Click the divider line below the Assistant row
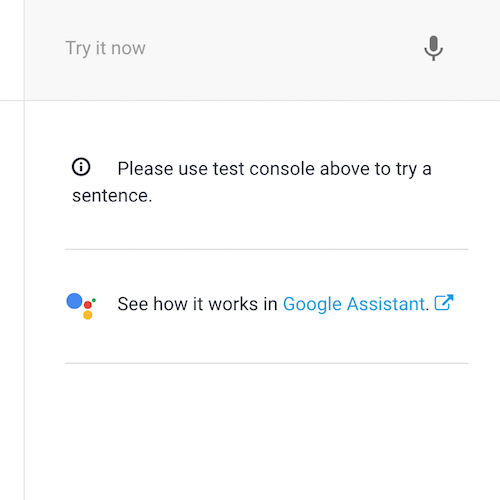Image resolution: width=500 pixels, height=500 pixels. [x=267, y=363]
